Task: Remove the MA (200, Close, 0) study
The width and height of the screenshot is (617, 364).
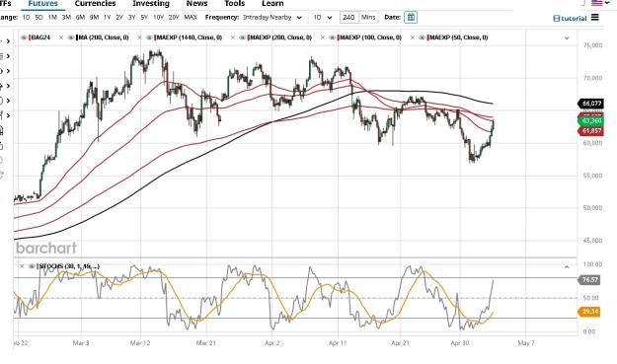Action: coord(61,37)
